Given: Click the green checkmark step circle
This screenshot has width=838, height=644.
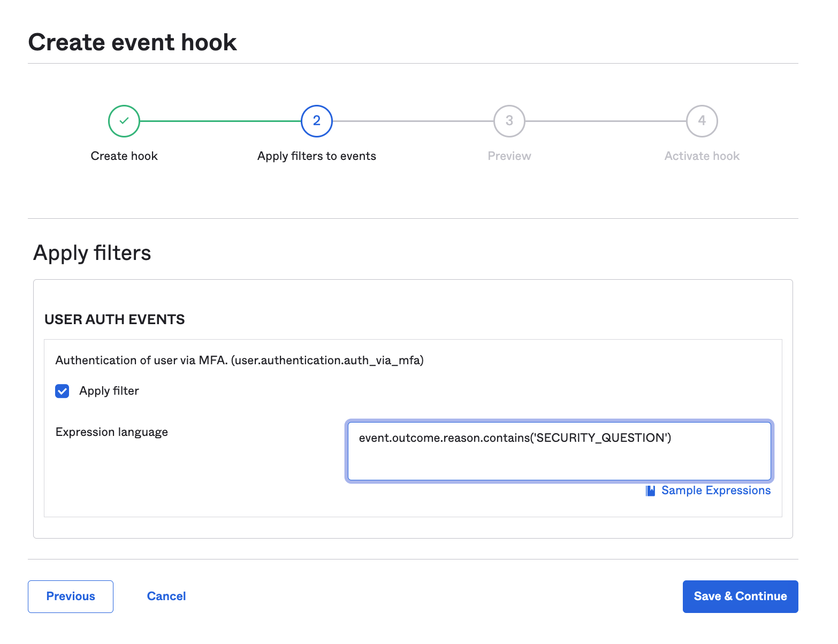Looking at the screenshot, I should (124, 121).
